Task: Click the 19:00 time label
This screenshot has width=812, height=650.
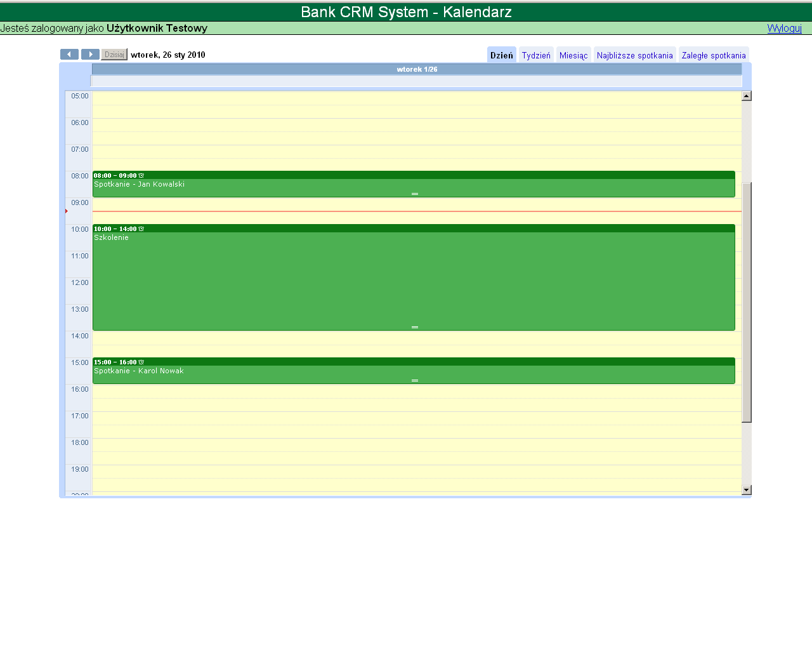Action: click(80, 470)
